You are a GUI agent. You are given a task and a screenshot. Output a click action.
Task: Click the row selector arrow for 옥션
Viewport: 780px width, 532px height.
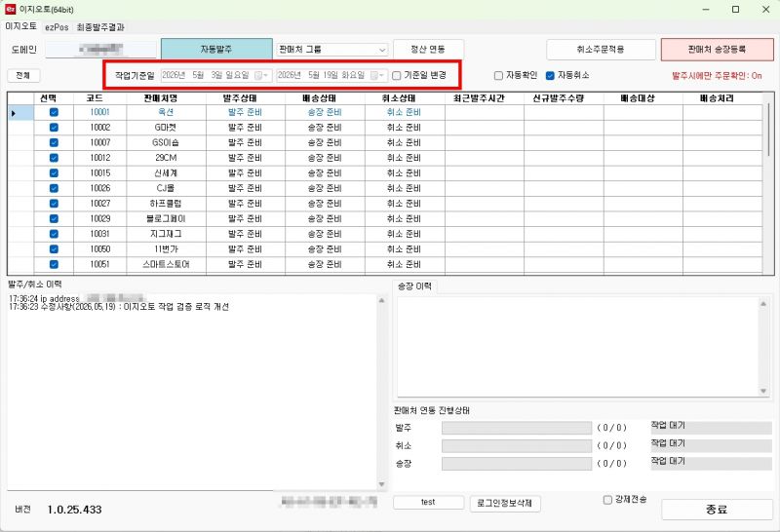(14, 113)
